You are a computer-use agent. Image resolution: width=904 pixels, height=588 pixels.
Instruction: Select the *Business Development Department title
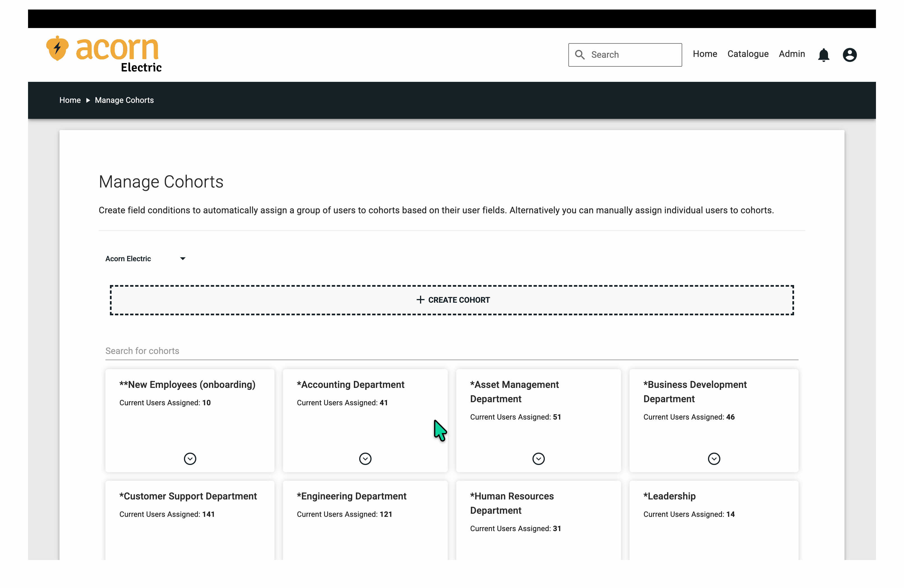695,392
